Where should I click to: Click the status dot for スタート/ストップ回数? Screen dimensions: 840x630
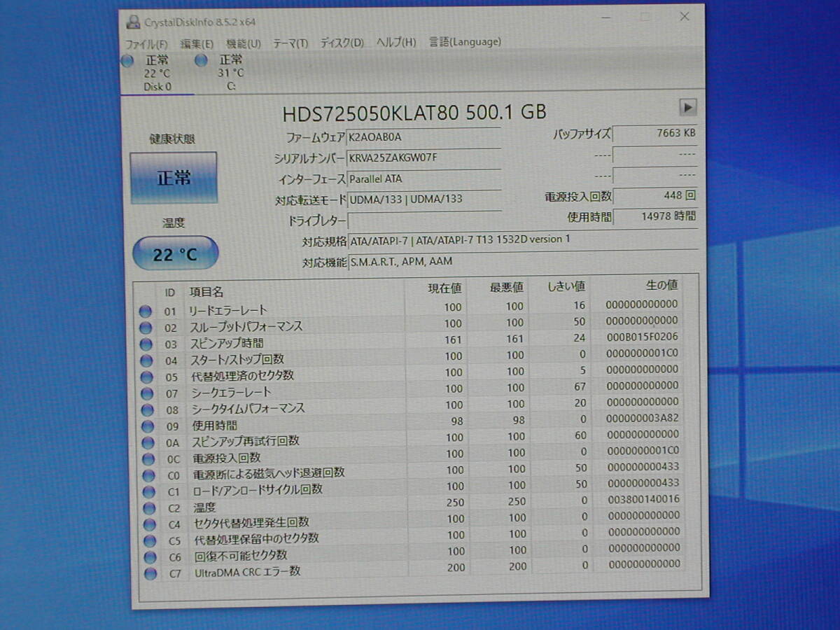tap(146, 360)
